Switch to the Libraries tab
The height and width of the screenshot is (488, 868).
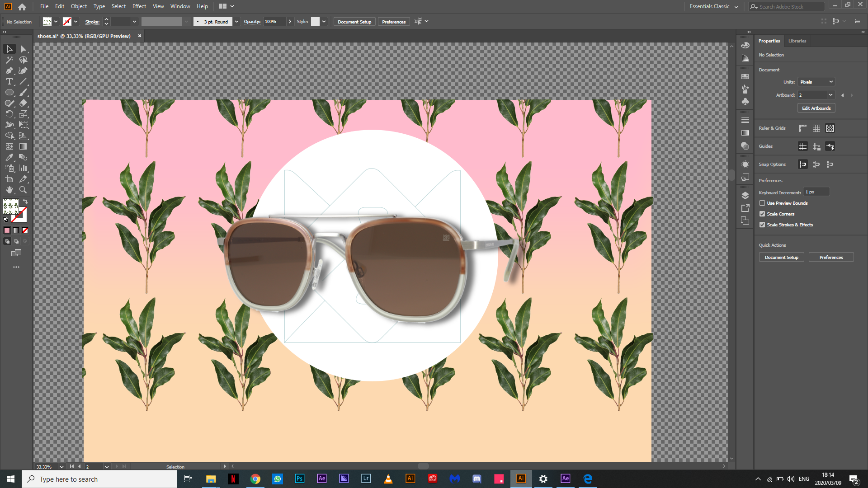coord(797,41)
